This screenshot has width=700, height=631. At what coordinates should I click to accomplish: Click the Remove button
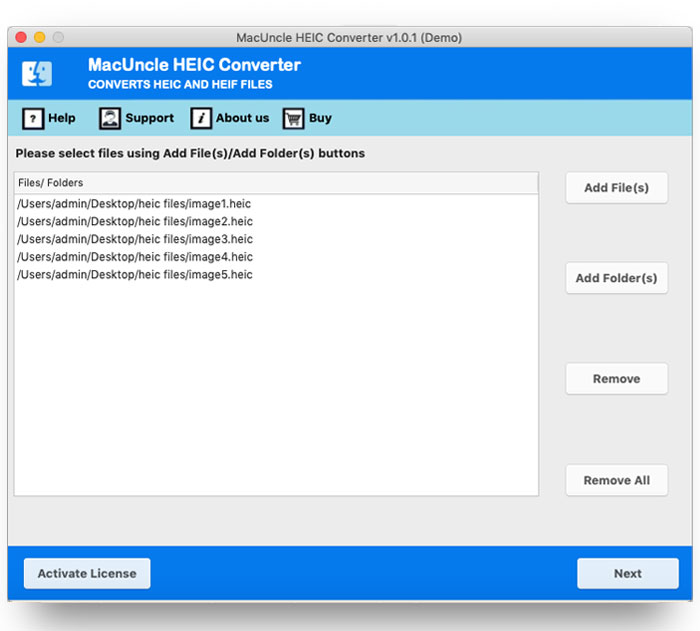pyautogui.click(x=617, y=379)
